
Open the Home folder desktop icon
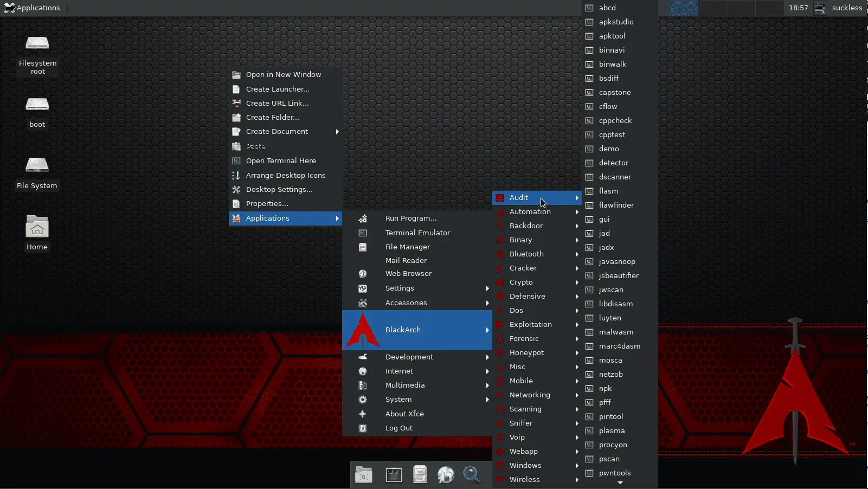[37, 233]
